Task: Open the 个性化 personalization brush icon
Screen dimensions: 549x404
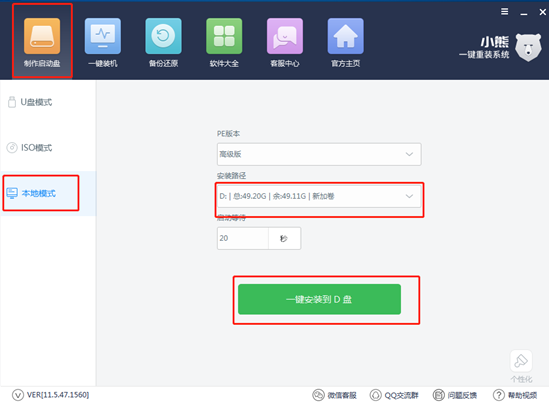Action: point(521,361)
